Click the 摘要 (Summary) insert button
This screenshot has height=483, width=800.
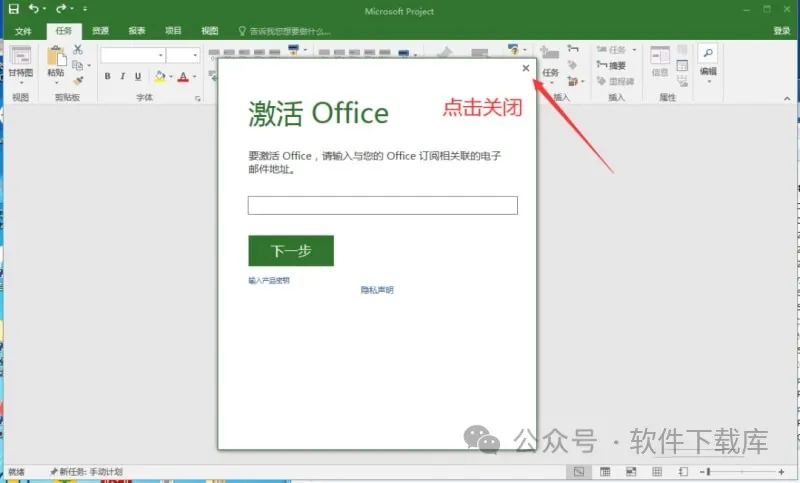click(611, 65)
